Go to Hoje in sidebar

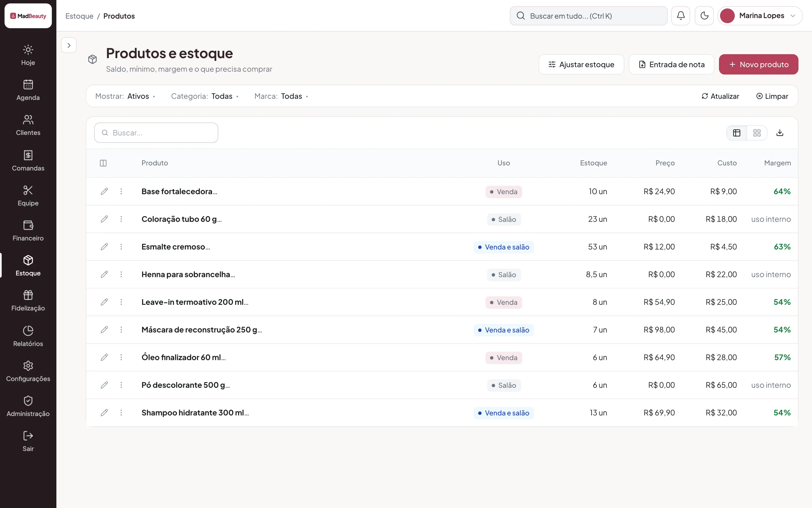(28, 55)
